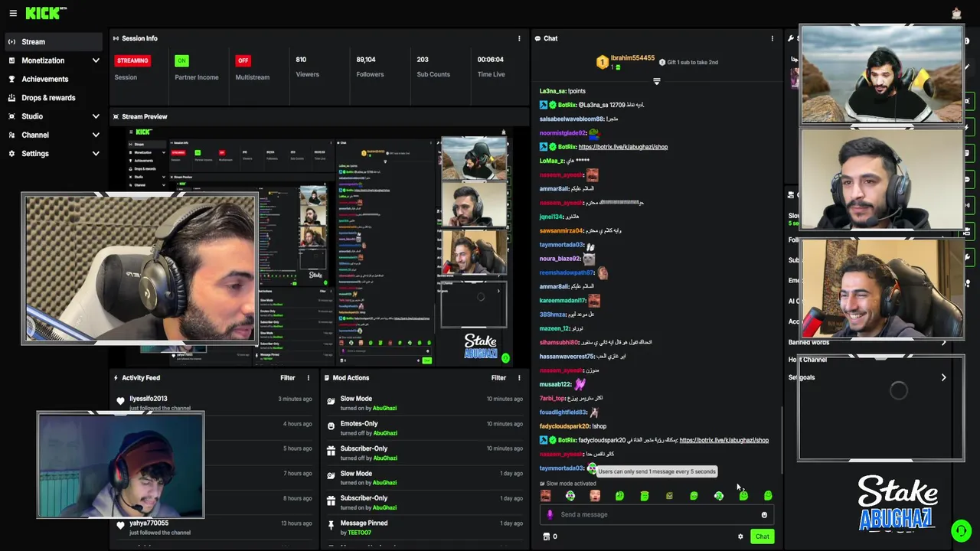Click username hassanwavecrest75 in chat
This screenshot has width=980, height=551.
pyautogui.click(x=567, y=357)
